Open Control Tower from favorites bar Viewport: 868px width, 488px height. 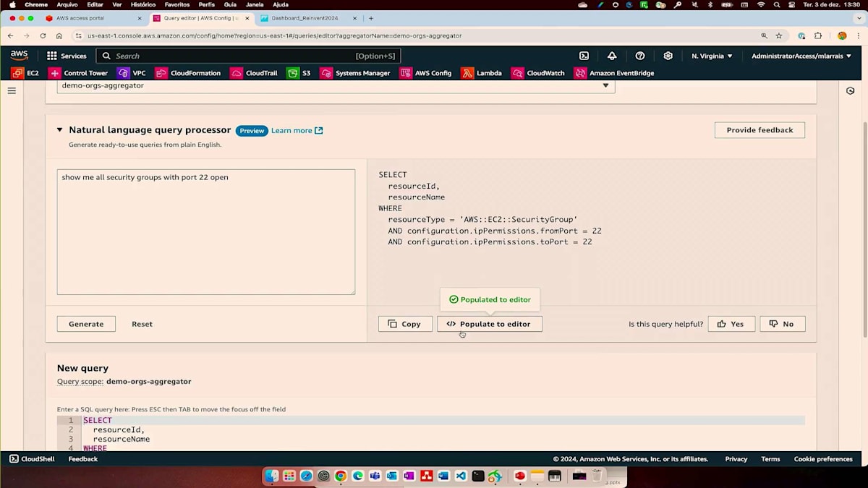pos(78,73)
